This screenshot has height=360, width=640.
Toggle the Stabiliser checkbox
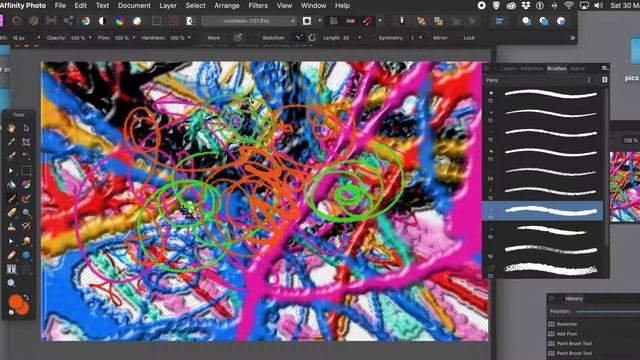pyautogui.click(x=257, y=38)
